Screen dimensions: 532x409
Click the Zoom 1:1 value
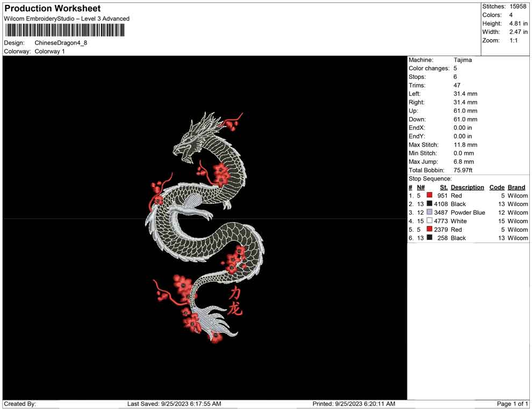(514, 40)
